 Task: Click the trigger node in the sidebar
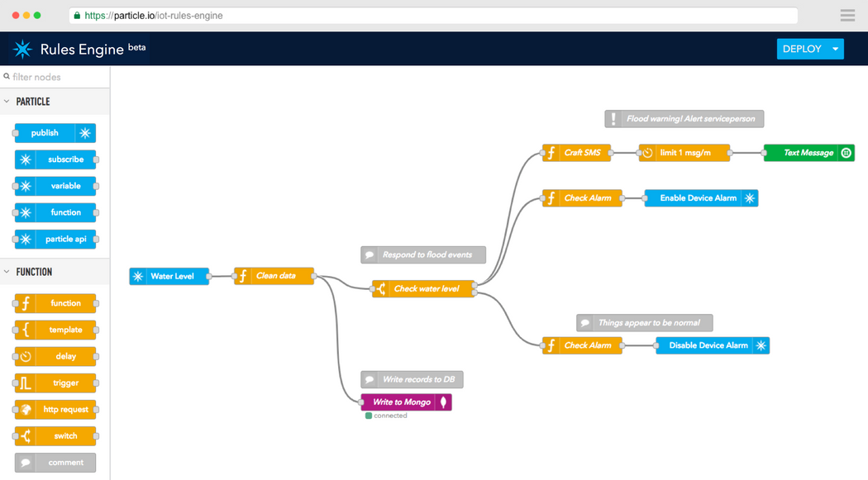[55, 383]
